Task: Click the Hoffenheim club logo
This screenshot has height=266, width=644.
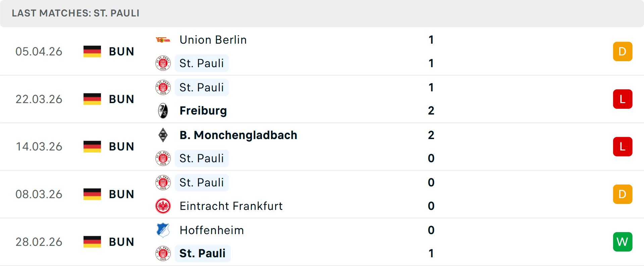Action: (163, 230)
